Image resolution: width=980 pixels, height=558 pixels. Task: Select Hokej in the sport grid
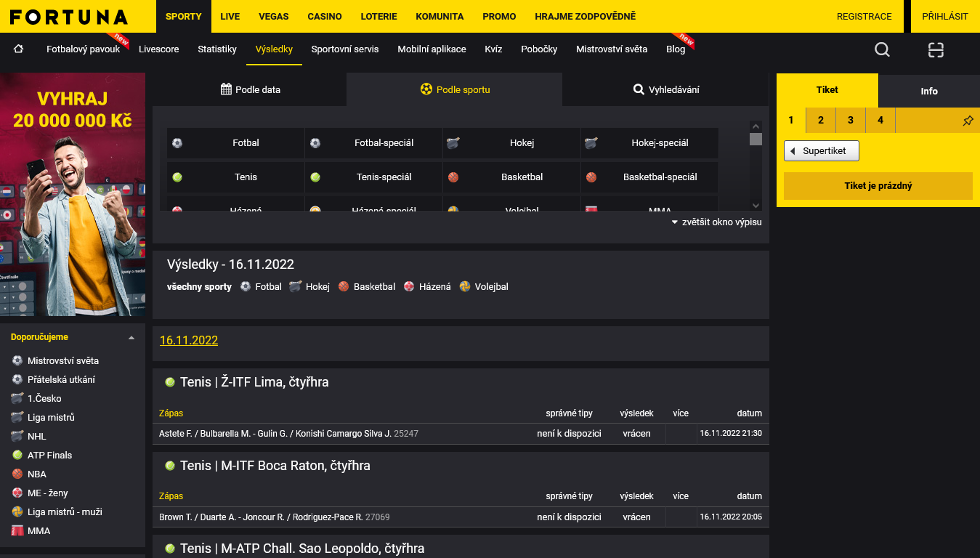512,143
